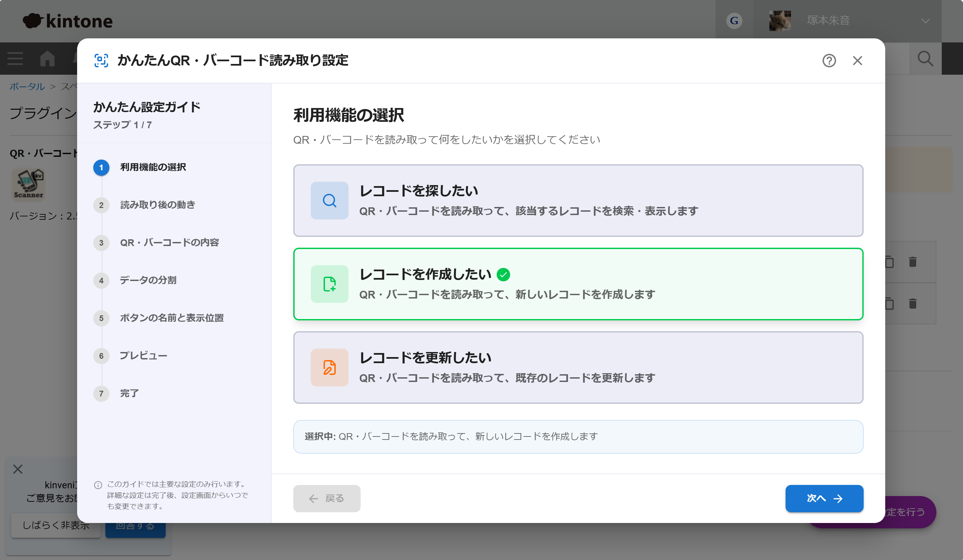Click the ステップ 1 / 7 progress text
The width and height of the screenshot is (963, 560).
pyautogui.click(x=122, y=125)
